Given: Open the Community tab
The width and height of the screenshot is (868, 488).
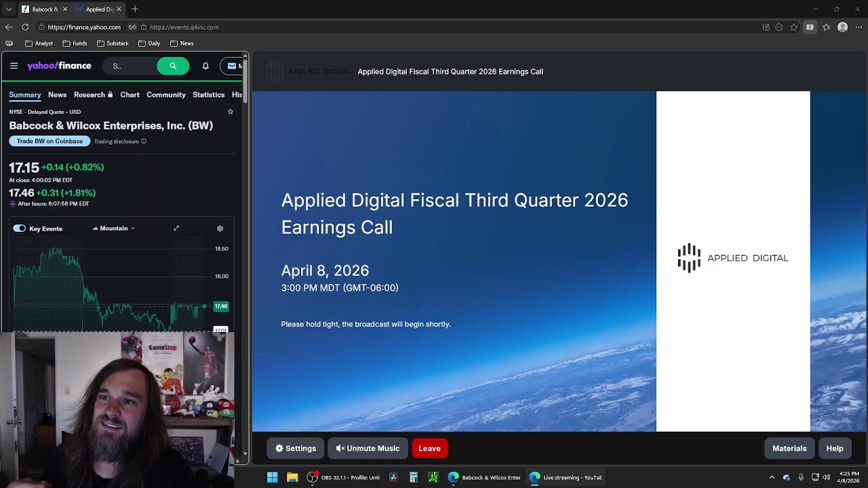Looking at the screenshot, I should [x=166, y=95].
